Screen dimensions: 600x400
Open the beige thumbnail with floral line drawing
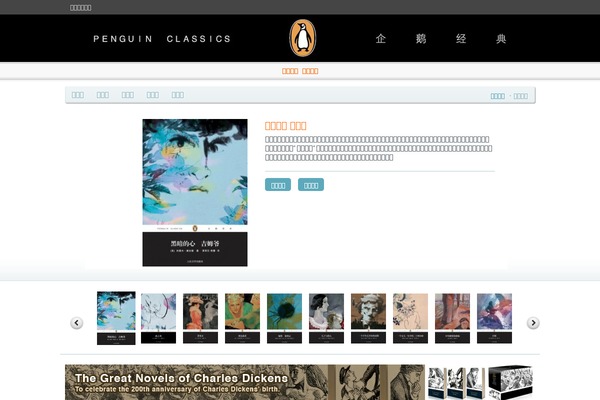click(x=410, y=318)
